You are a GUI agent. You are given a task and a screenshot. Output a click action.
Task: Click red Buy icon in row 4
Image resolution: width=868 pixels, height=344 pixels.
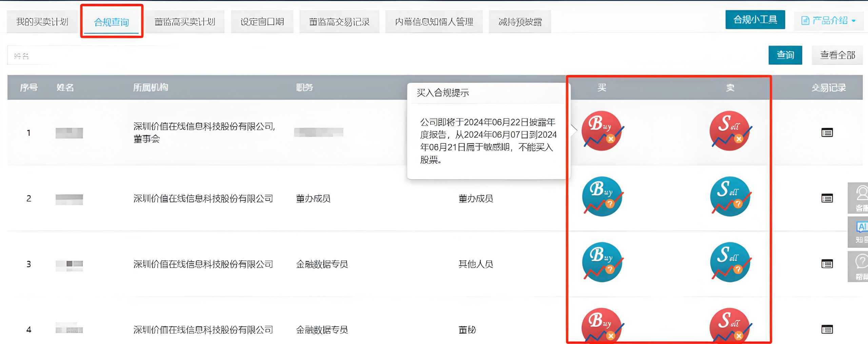click(x=602, y=325)
